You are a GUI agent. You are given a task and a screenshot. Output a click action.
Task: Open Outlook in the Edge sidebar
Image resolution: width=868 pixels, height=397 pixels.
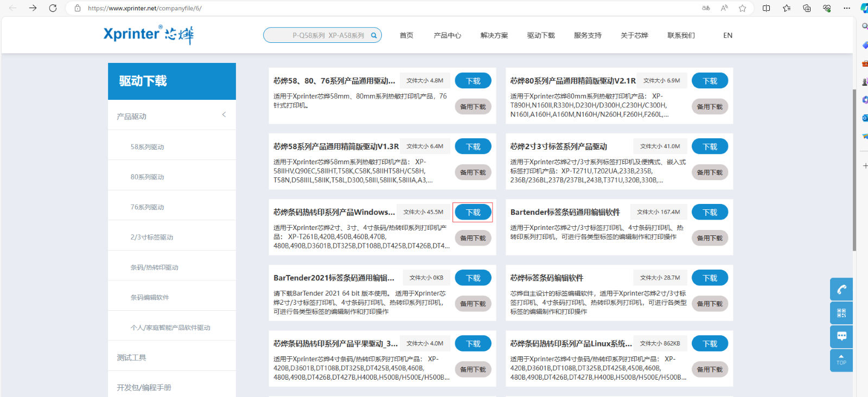pos(865,118)
